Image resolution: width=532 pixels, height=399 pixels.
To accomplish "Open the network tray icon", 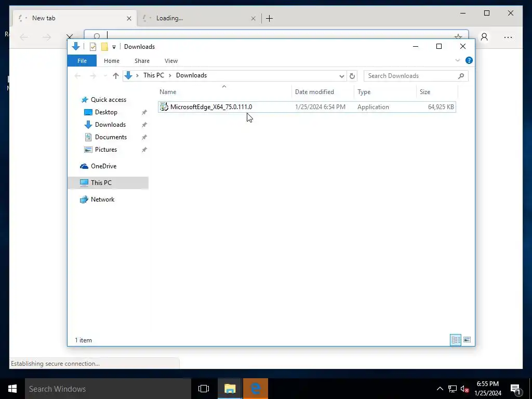I will 453,389.
